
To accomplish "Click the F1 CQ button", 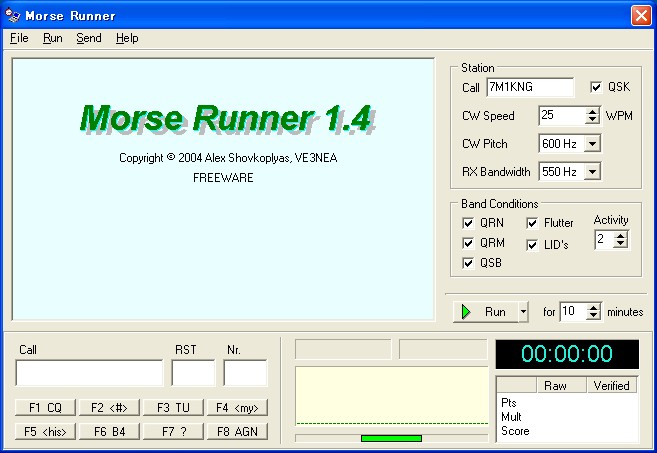I will click(45, 408).
